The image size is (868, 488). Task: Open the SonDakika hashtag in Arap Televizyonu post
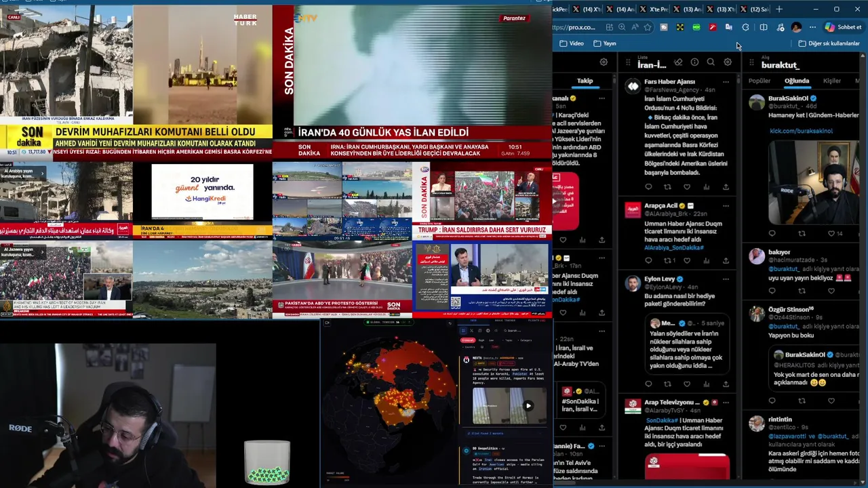pos(662,420)
